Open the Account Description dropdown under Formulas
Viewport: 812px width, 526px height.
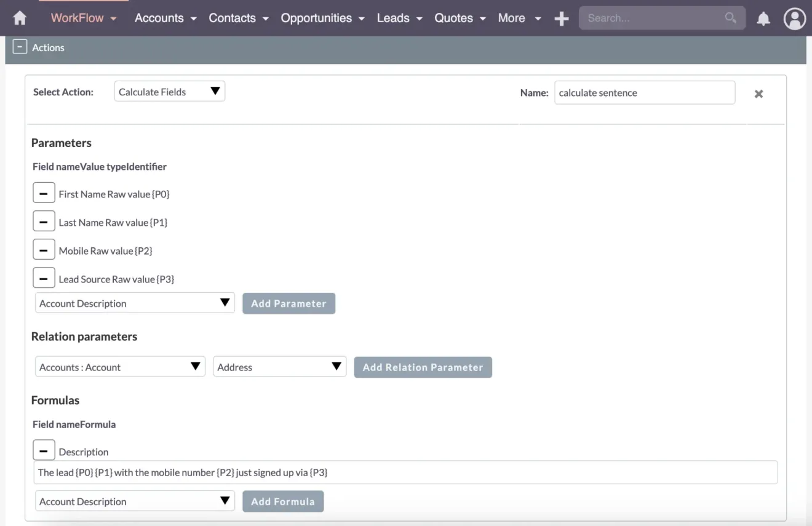(134, 501)
